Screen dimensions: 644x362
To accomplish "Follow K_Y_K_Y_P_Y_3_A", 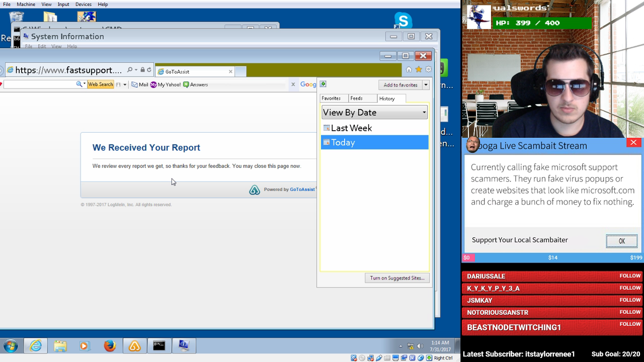I will (x=630, y=288).
